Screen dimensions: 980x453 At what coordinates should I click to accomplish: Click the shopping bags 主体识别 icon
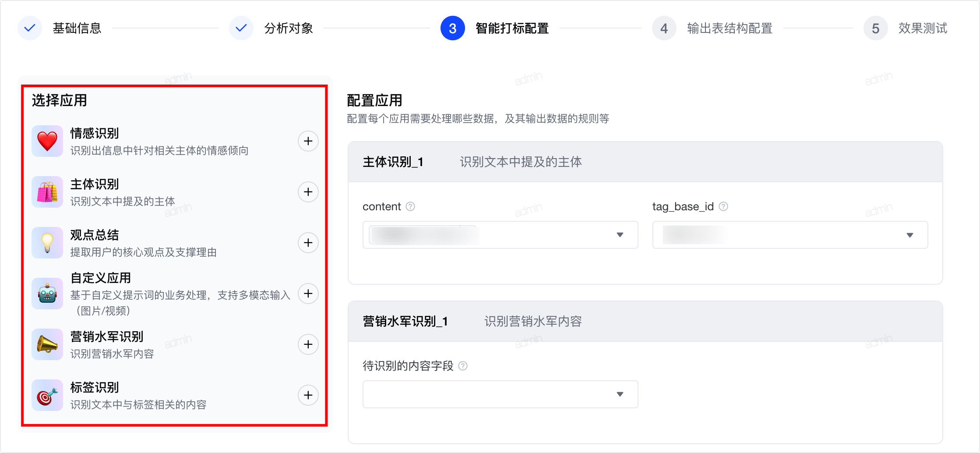pos(47,192)
